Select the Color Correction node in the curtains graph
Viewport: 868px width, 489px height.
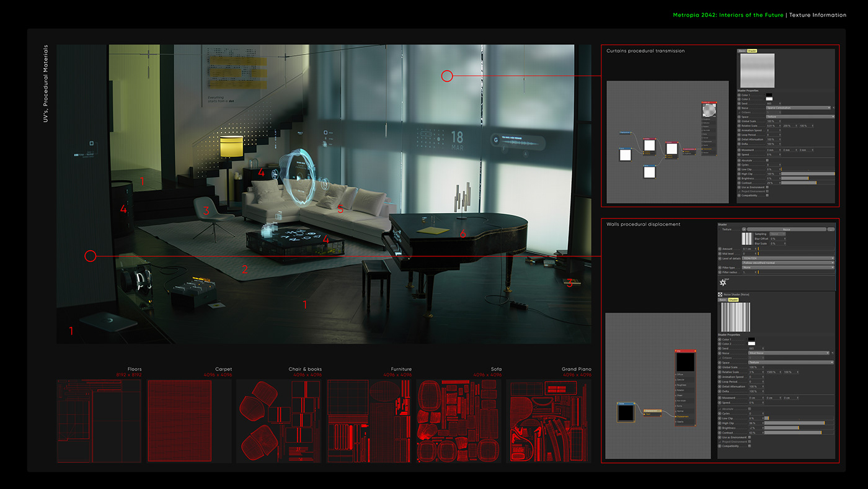[x=689, y=148]
